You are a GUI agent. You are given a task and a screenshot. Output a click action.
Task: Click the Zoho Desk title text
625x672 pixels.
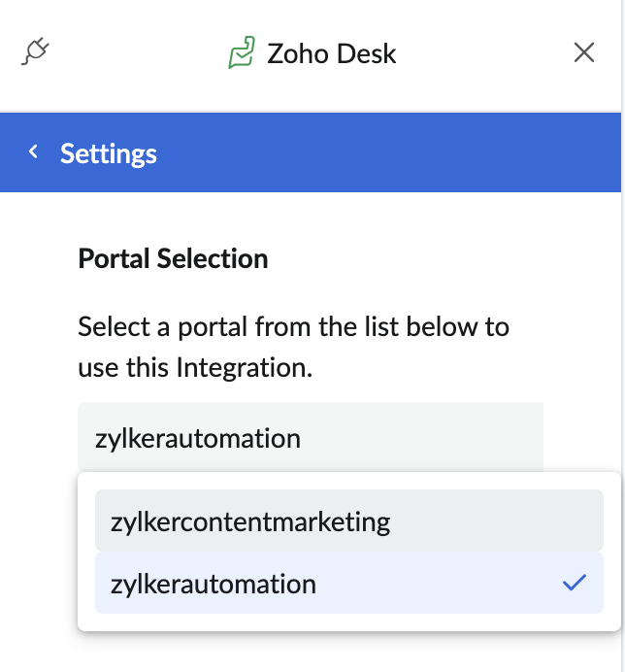click(332, 53)
